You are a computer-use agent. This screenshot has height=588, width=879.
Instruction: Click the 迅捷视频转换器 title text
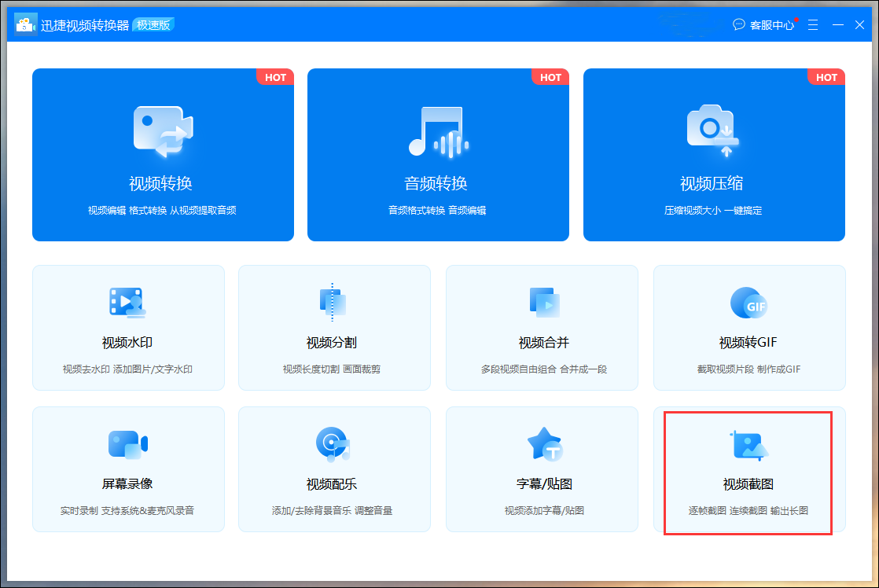click(85, 25)
